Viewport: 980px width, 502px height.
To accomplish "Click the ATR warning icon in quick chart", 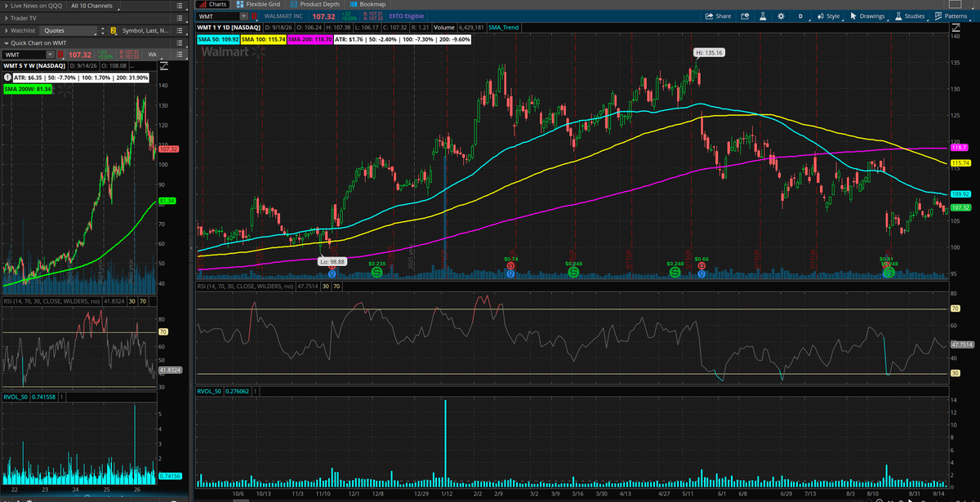I will coord(7,77).
